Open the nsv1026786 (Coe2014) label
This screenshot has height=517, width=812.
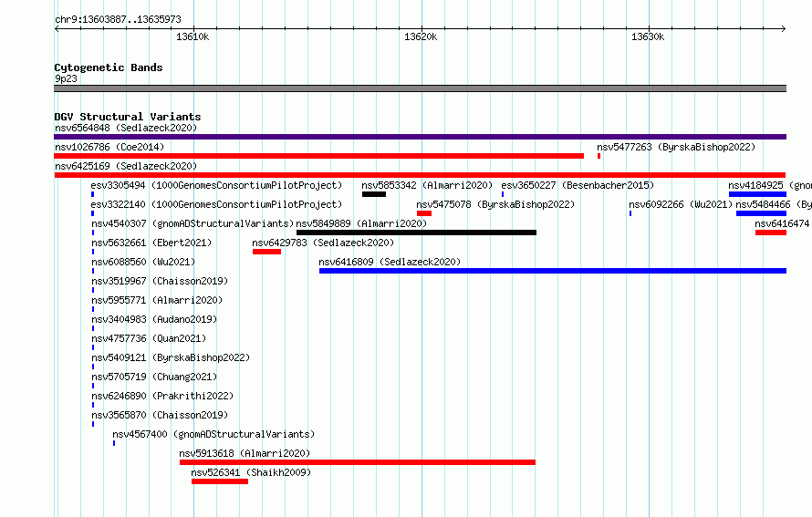click(109, 147)
